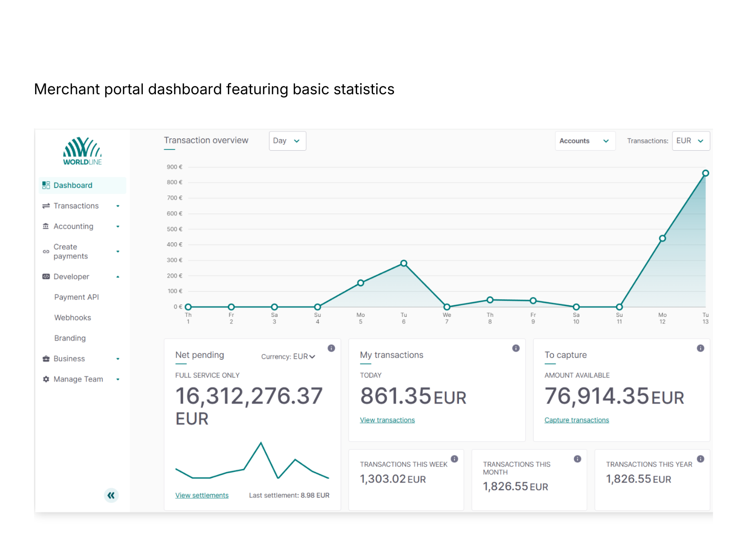
Task: Click the Manage Team gear icon
Action: click(46, 379)
